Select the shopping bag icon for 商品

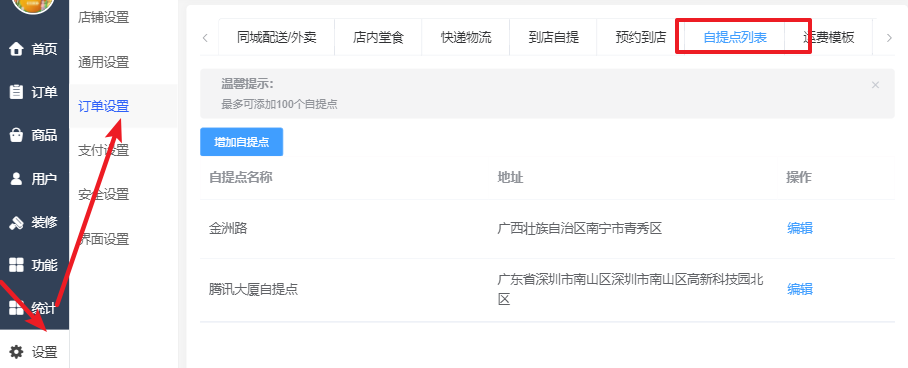tap(17, 135)
